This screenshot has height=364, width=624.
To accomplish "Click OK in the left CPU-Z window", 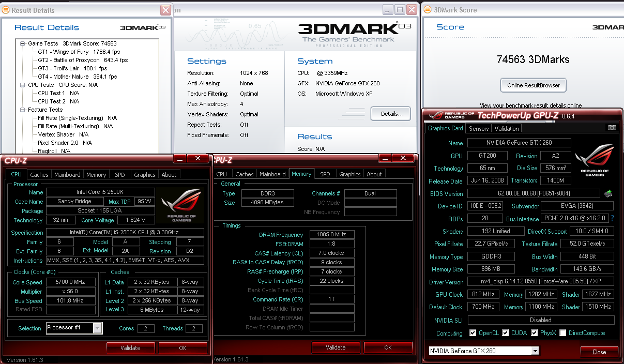I will pyautogui.click(x=182, y=348).
